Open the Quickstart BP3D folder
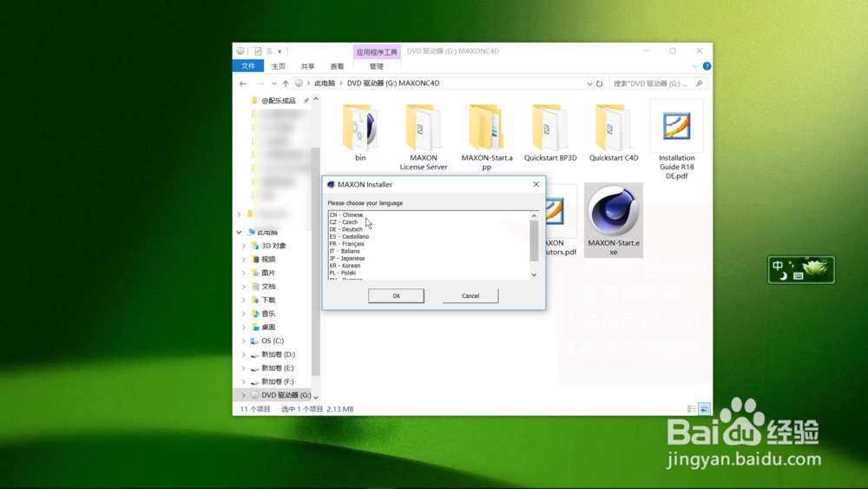 (550, 133)
